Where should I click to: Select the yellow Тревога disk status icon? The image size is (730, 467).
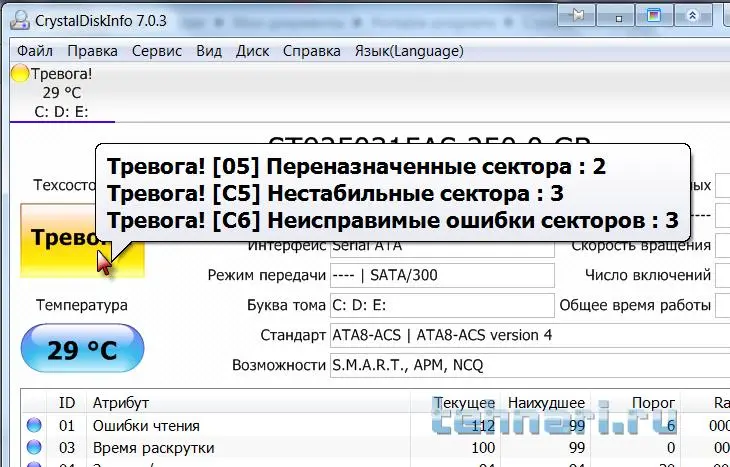point(20,74)
